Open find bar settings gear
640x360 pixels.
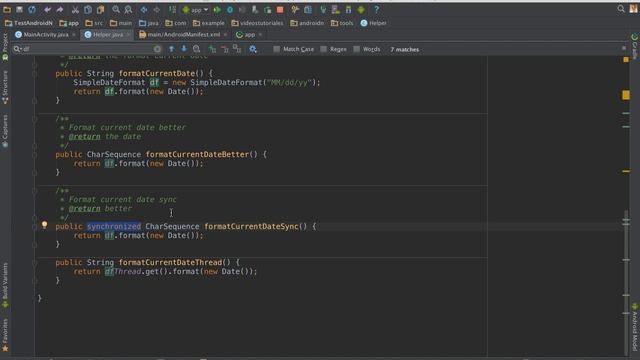(253, 49)
